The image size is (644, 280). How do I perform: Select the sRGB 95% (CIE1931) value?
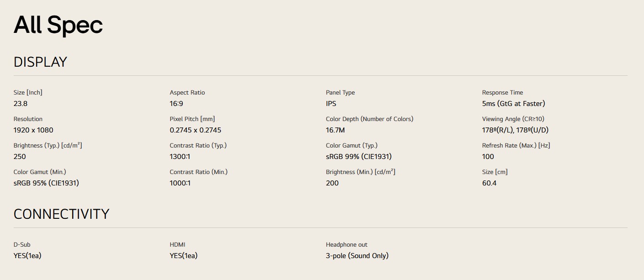pos(46,183)
